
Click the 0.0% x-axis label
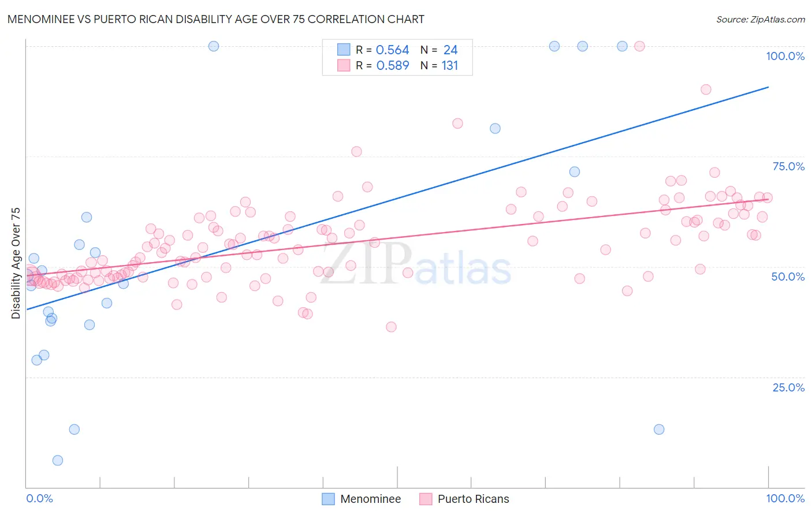(39, 498)
